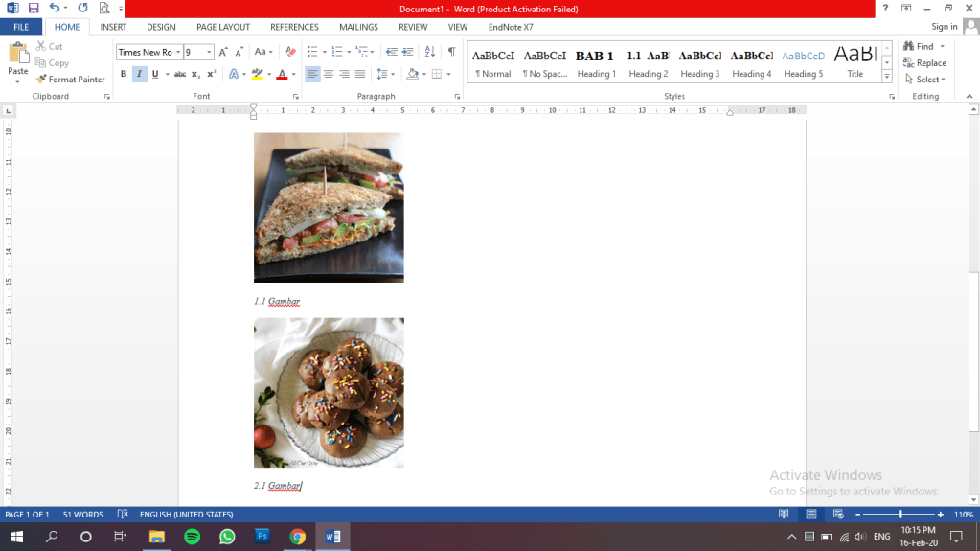Apply the Heading 1 style
The image size is (980, 551).
[x=596, y=63]
